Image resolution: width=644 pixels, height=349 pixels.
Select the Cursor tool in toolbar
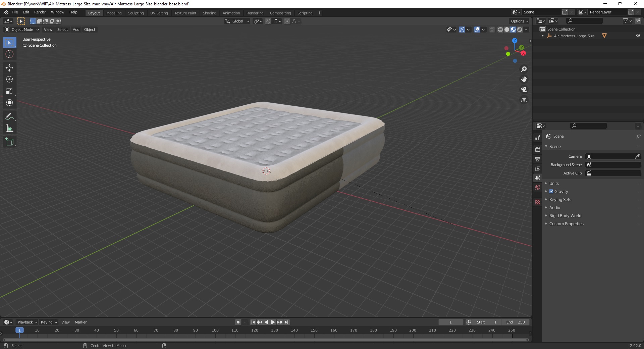tap(9, 54)
